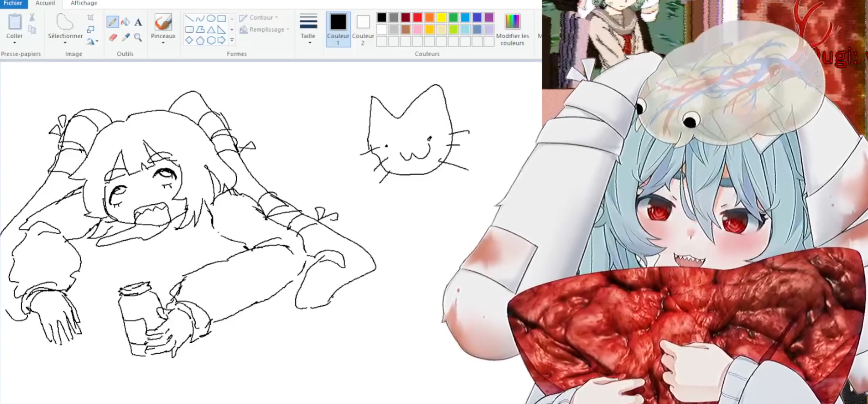The image size is (868, 404).
Task: Open the Fichier menu
Action: click(x=13, y=3)
